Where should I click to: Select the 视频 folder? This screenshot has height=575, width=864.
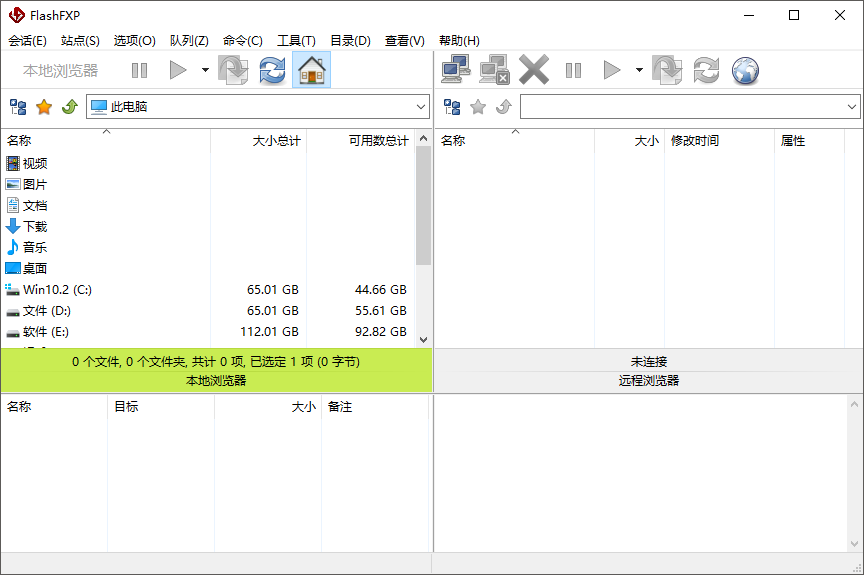click(x=26, y=164)
